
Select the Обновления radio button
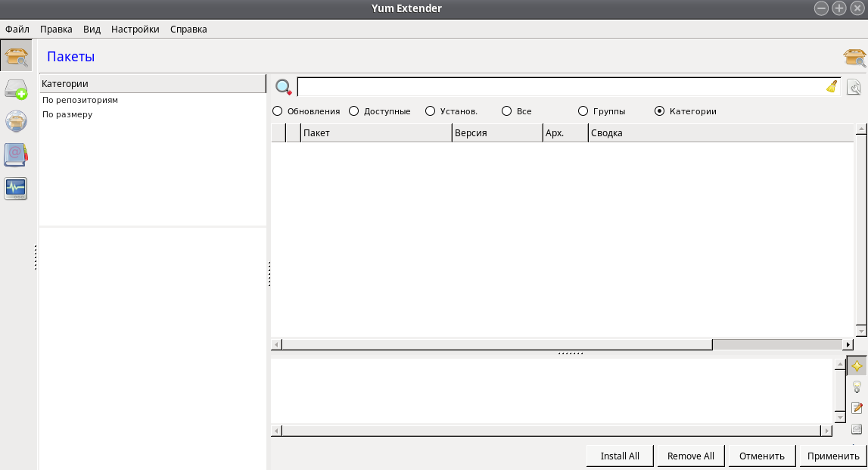306,111
